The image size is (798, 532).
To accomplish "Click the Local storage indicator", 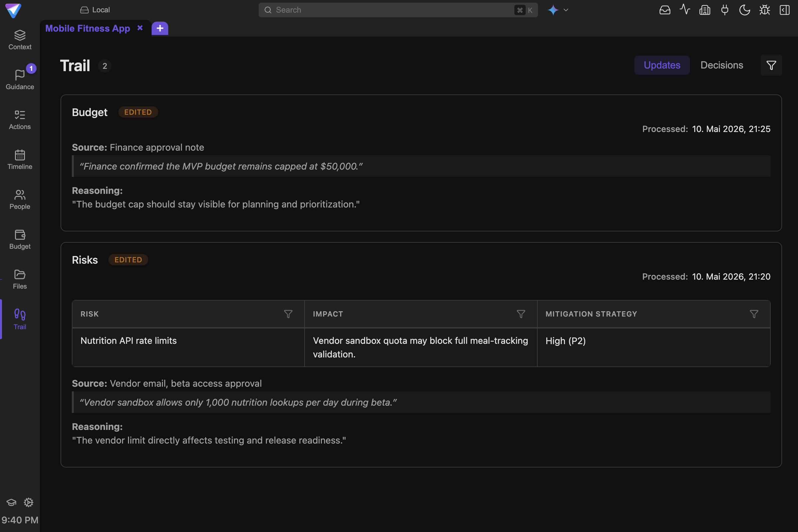I will 95,10.
